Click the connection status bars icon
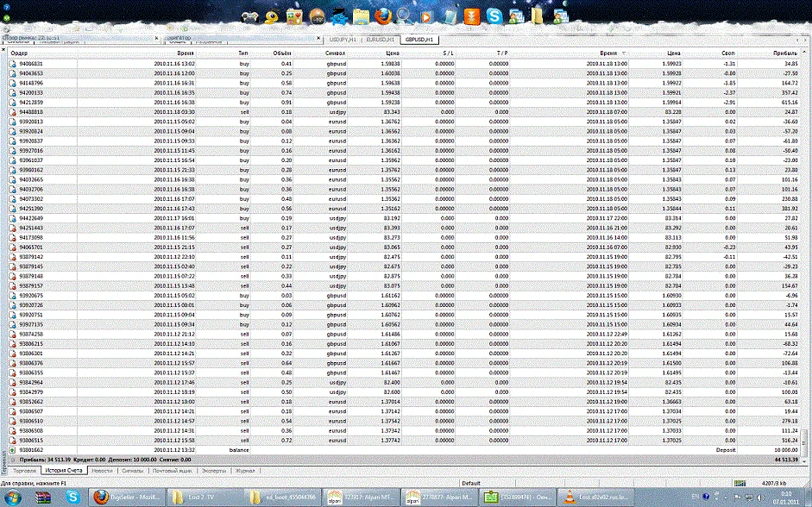Screen dimensions: 812x507 point(740,483)
